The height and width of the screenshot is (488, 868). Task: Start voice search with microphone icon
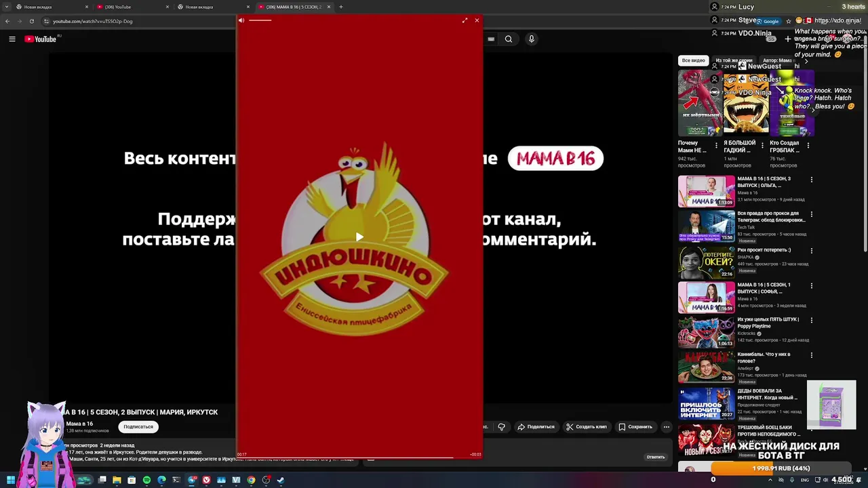coord(532,39)
